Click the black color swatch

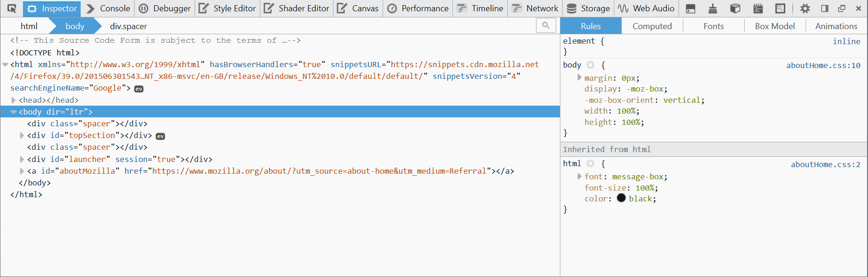tap(621, 198)
